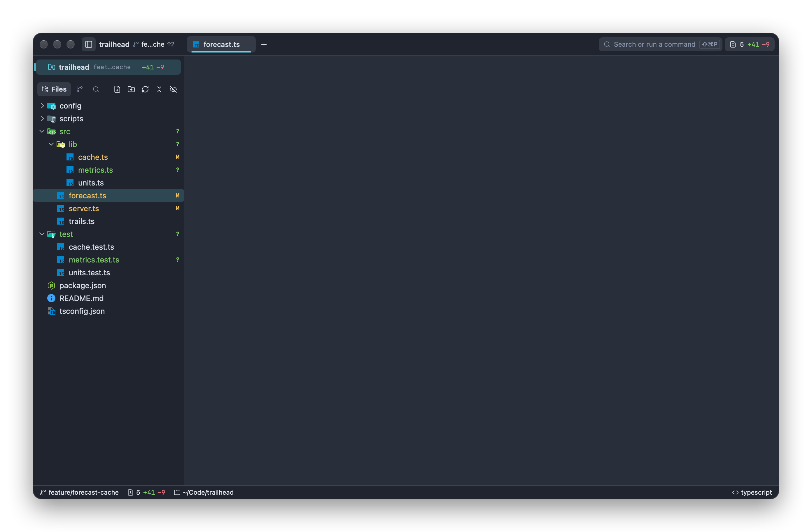Click status bar changes count 5 +41 −9
This screenshot has height=532, width=812.
click(x=146, y=492)
